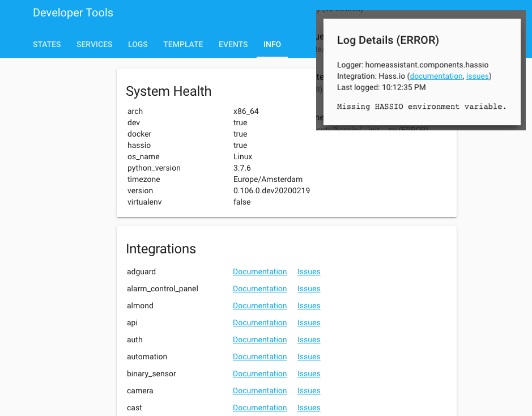Image resolution: width=532 pixels, height=416 pixels.
Task: Open the Hass.io issues link
Action: point(477,76)
